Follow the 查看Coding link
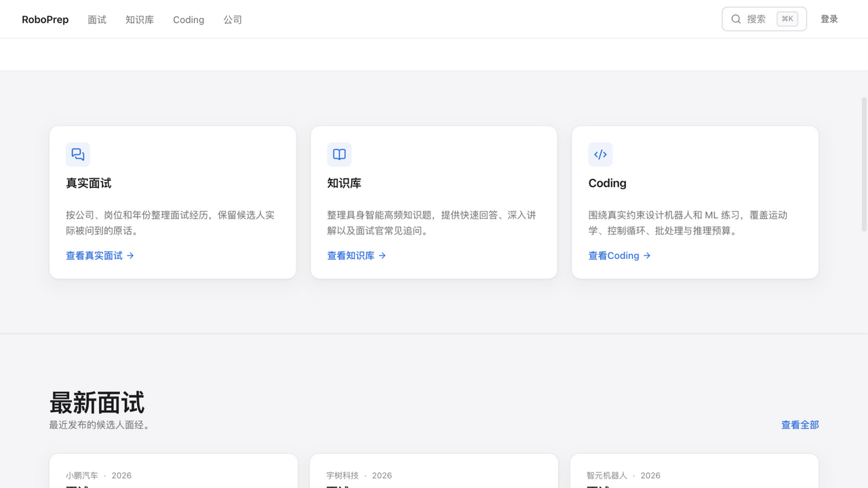Viewport: 868px width, 488px height. pos(620,256)
